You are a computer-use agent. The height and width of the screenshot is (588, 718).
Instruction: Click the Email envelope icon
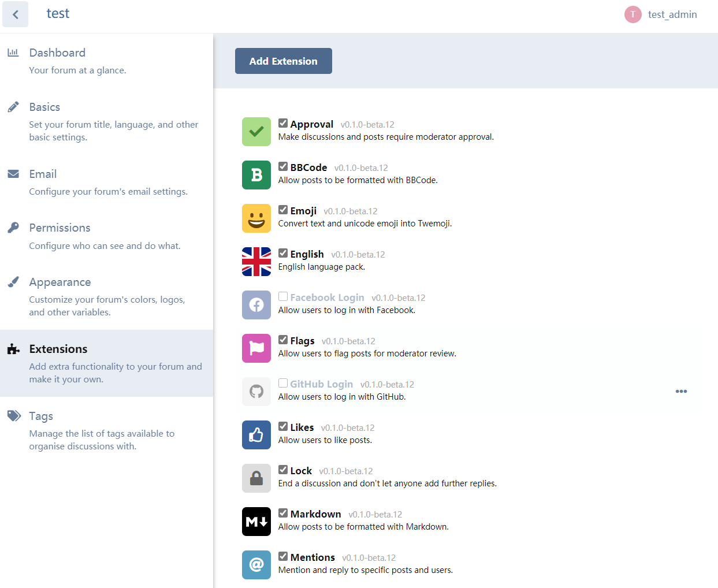click(13, 174)
